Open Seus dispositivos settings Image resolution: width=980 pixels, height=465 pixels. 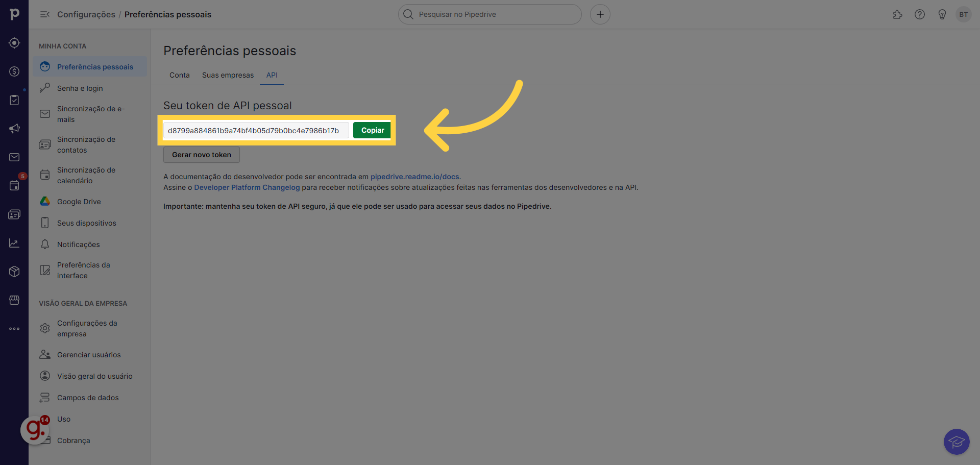(x=90, y=223)
